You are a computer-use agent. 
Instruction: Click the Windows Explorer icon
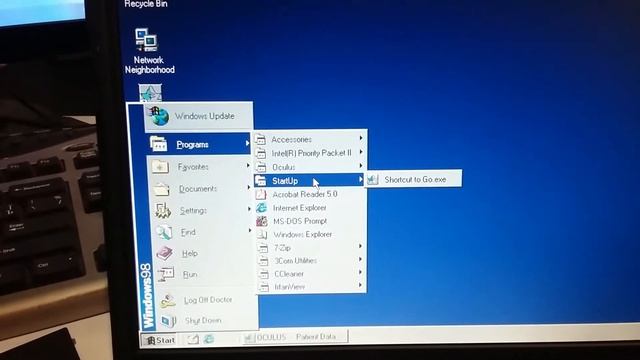[262, 234]
